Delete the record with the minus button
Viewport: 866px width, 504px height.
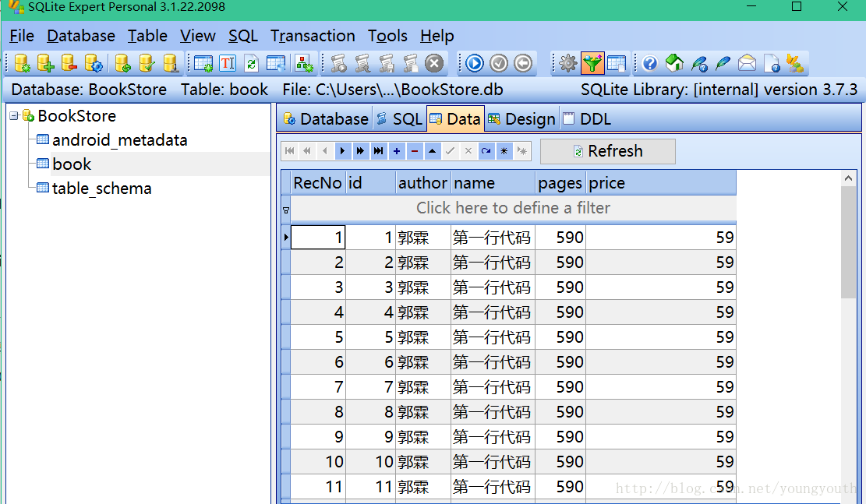point(414,150)
